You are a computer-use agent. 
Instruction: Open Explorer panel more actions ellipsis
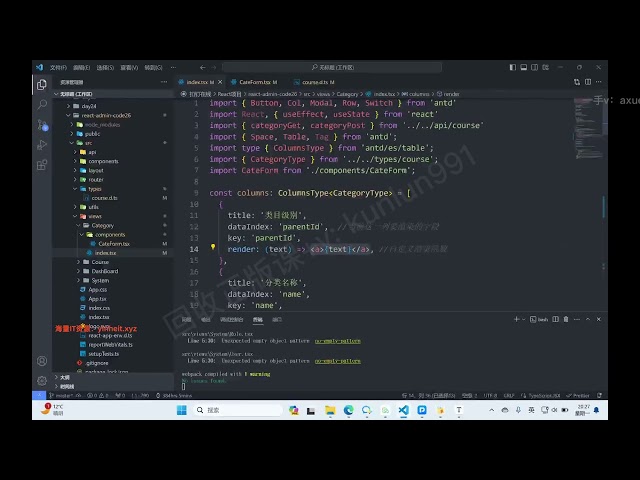click(164, 82)
